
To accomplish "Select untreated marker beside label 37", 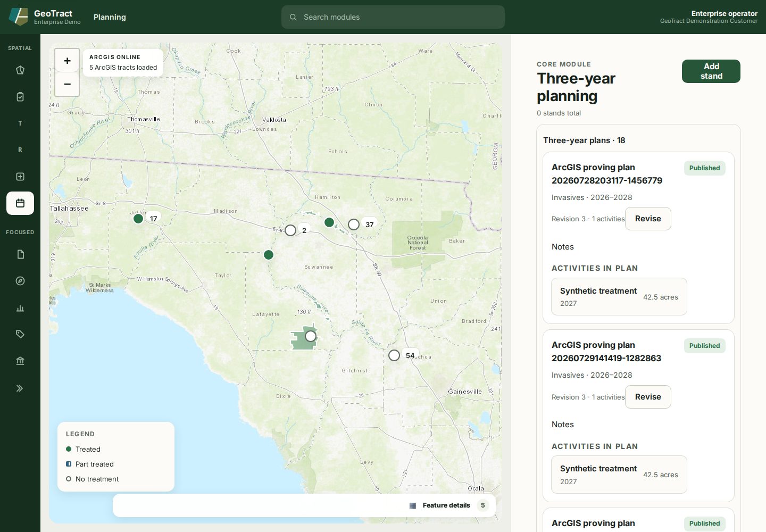I will [x=354, y=225].
